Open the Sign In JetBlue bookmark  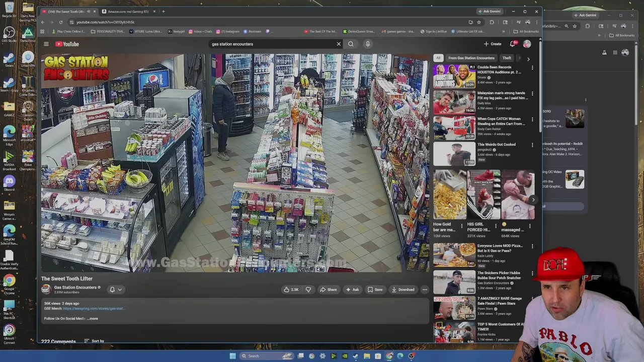434,32
